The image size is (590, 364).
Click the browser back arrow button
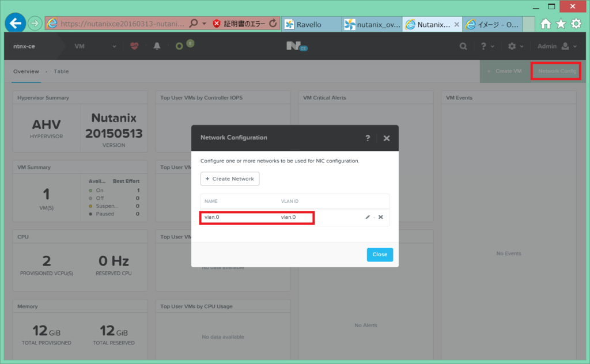pyautogui.click(x=16, y=23)
